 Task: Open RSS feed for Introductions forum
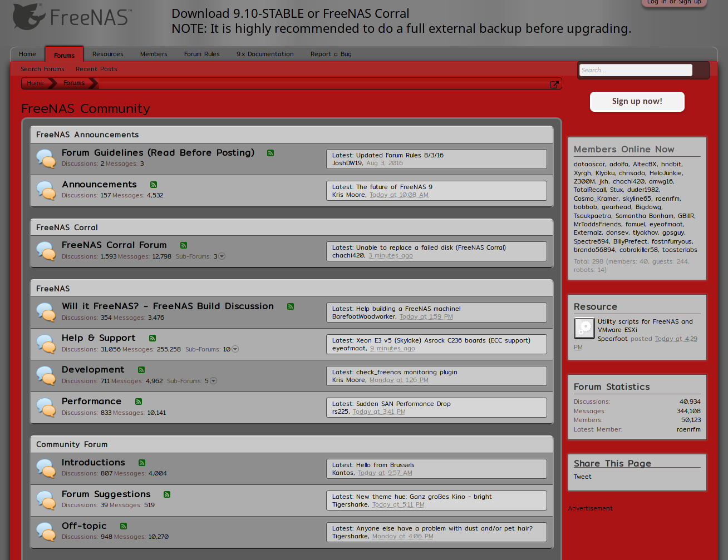click(142, 463)
